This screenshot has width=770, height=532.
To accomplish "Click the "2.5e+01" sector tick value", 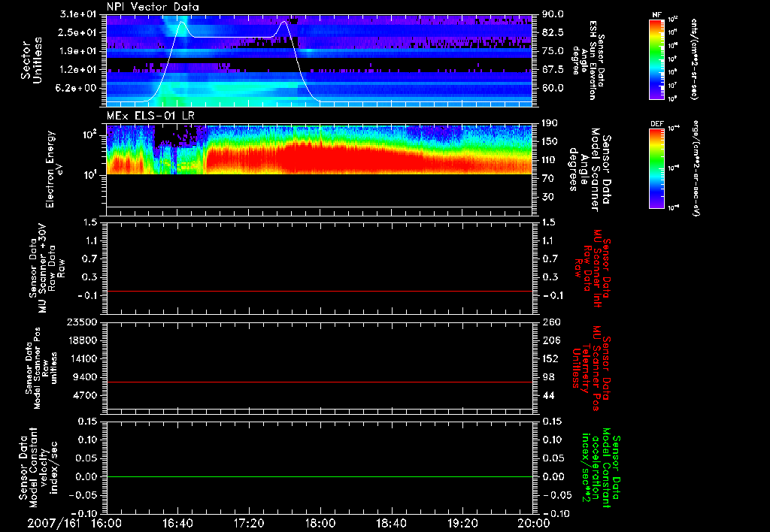I will 78,32.
